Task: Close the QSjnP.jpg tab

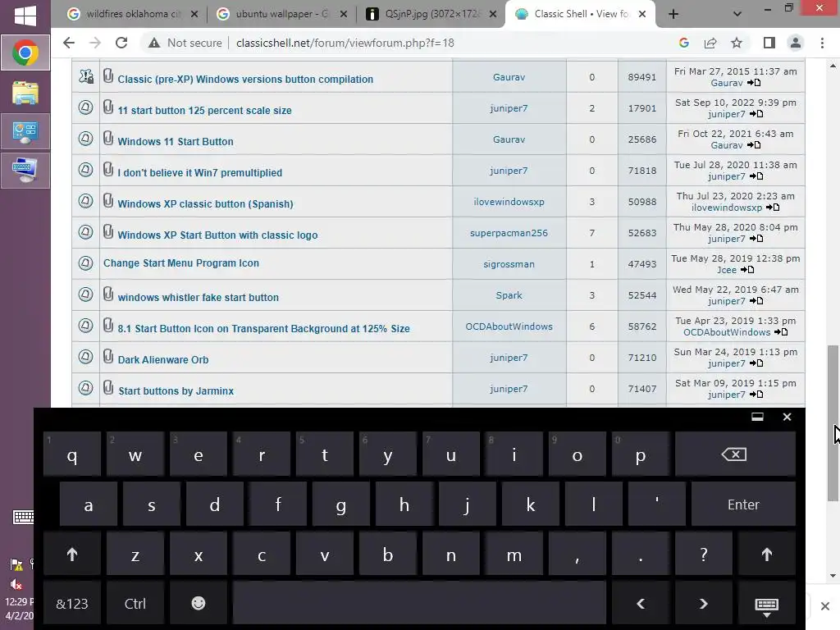Action: [493, 15]
